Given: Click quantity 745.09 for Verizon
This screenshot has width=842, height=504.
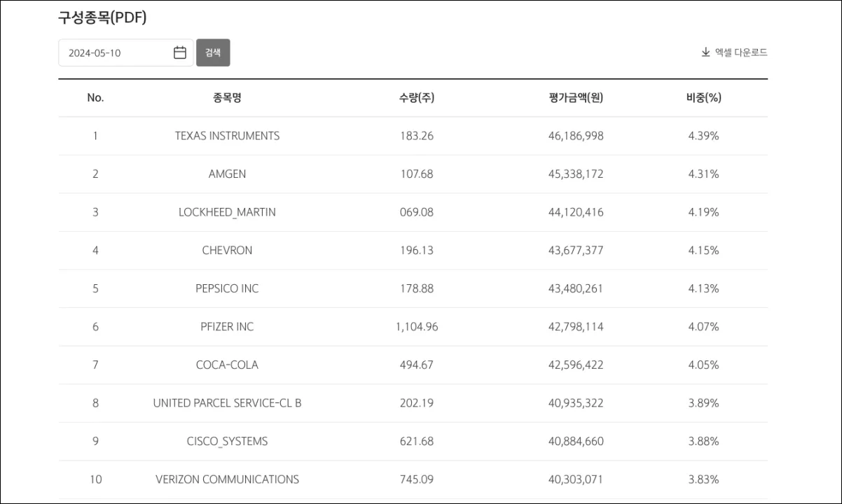Looking at the screenshot, I should pyautogui.click(x=416, y=479).
